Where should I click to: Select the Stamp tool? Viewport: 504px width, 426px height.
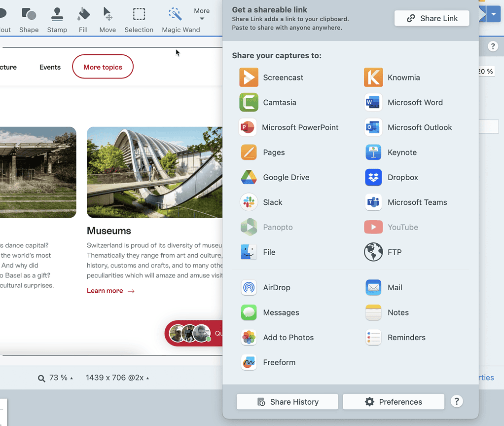(57, 19)
